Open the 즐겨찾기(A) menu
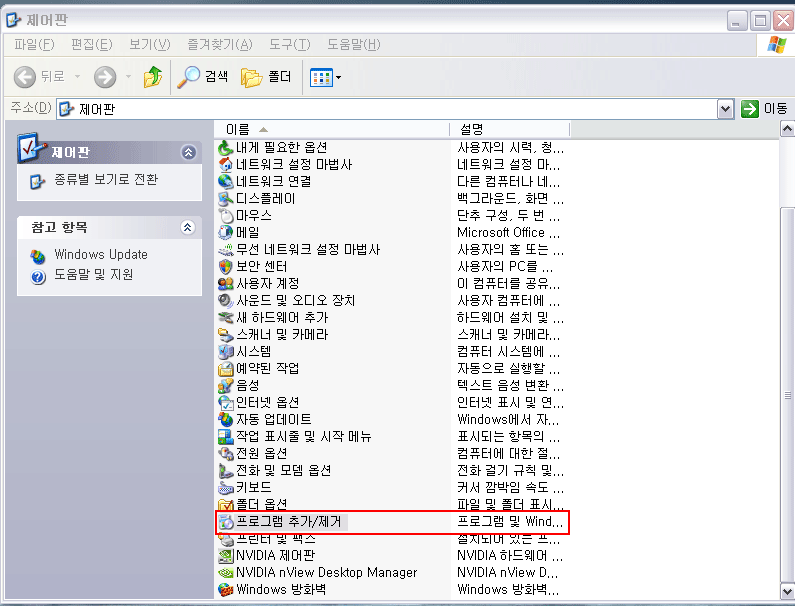The width and height of the screenshot is (795, 606). (220, 45)
